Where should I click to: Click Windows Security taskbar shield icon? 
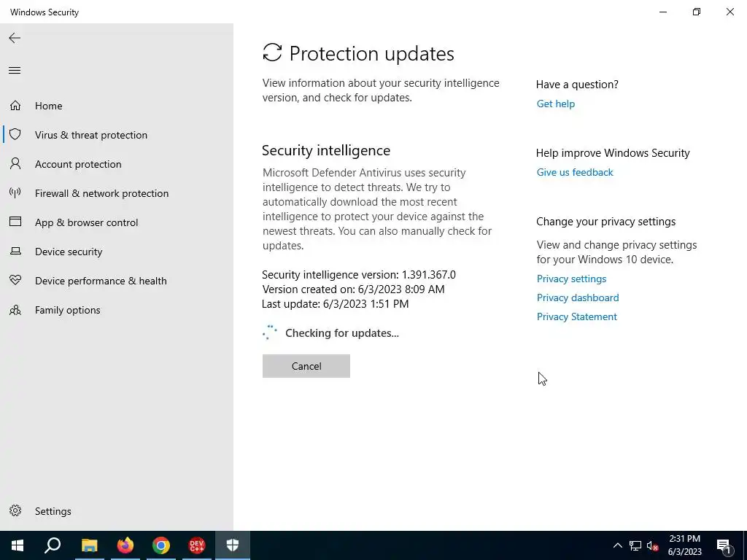click(x=233, y=545)
